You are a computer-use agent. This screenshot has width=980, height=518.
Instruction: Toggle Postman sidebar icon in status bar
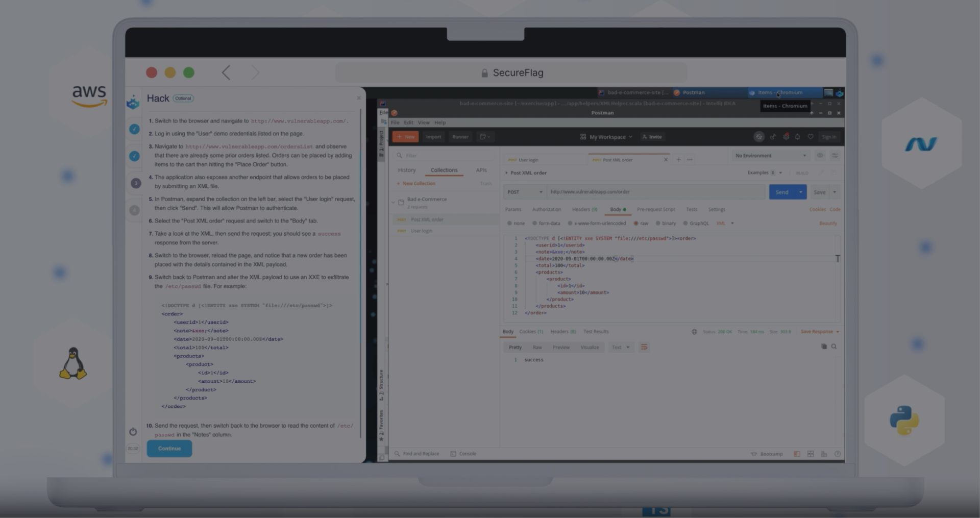797,454
